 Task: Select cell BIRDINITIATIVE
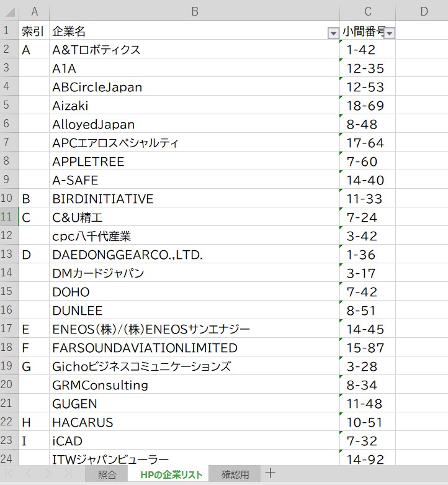tap(195, 198)
